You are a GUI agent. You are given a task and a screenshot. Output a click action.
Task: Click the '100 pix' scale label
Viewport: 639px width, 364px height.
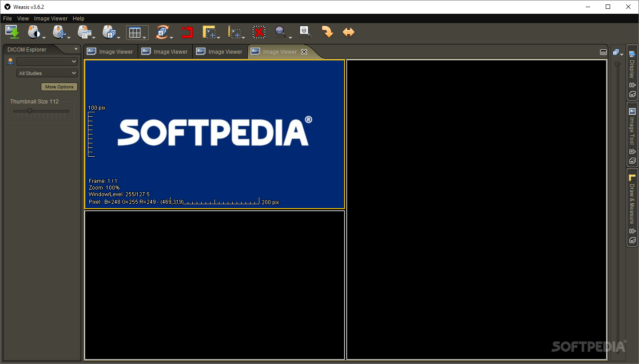click(x=97, y=108)
